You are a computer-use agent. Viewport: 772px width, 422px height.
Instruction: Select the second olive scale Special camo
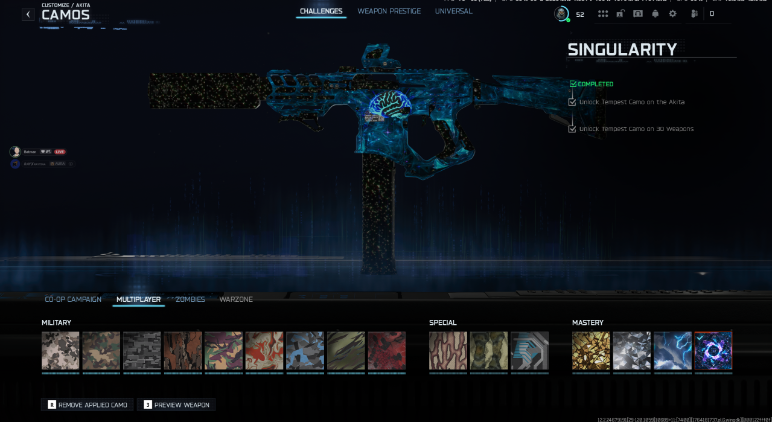[x=489, y=351]
